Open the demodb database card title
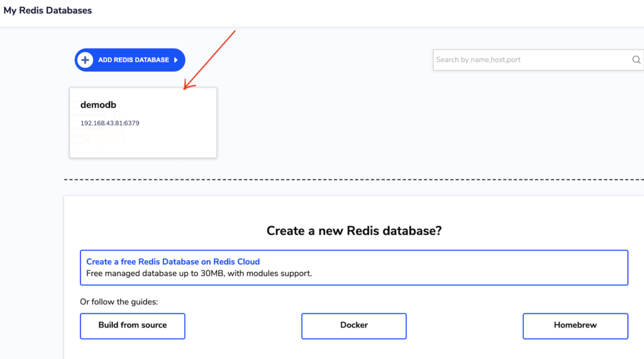This screenshot has width=644, height=359. coord(98,105)
